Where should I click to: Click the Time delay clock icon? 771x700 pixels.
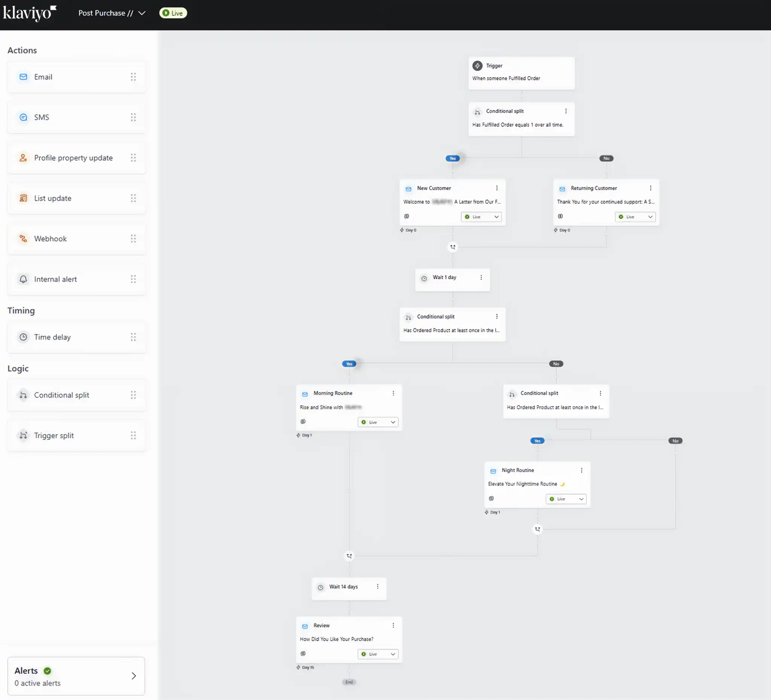(x=23, y=337)
